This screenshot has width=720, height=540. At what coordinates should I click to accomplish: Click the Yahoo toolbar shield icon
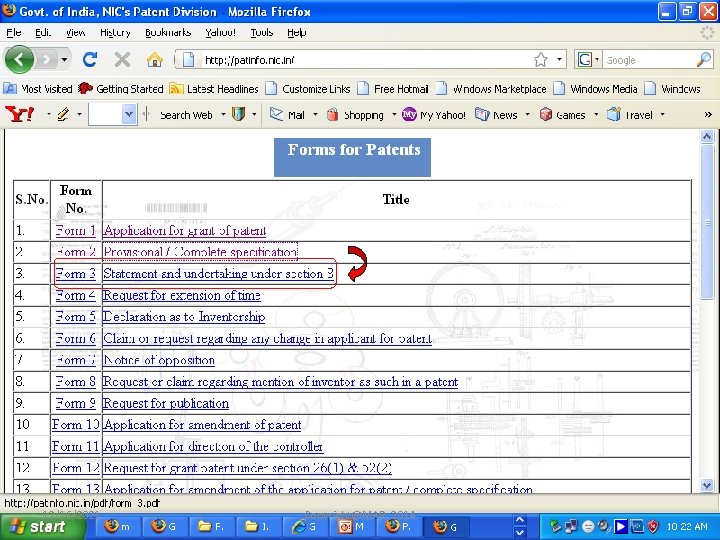pyautogui.click(x=238, y=114)
